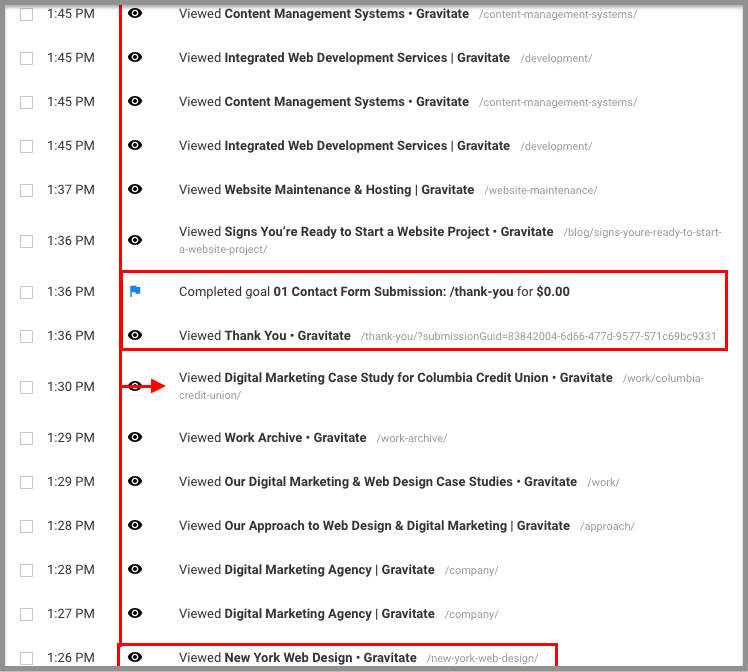748x672 pixels.
Task: Tick the checkbox for the 1:37 PM row
Action: [x=26, y=190]
